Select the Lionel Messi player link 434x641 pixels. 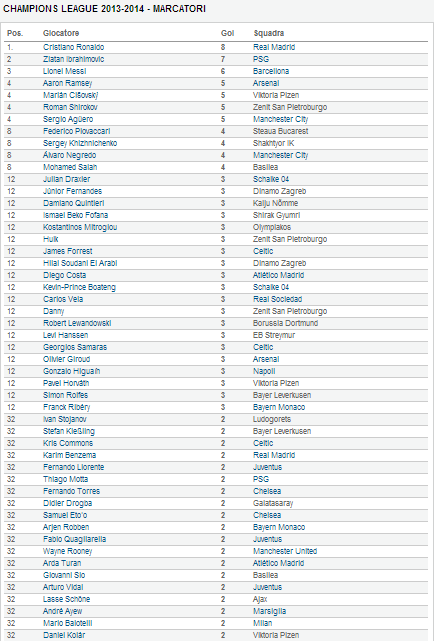pos(65,71)
